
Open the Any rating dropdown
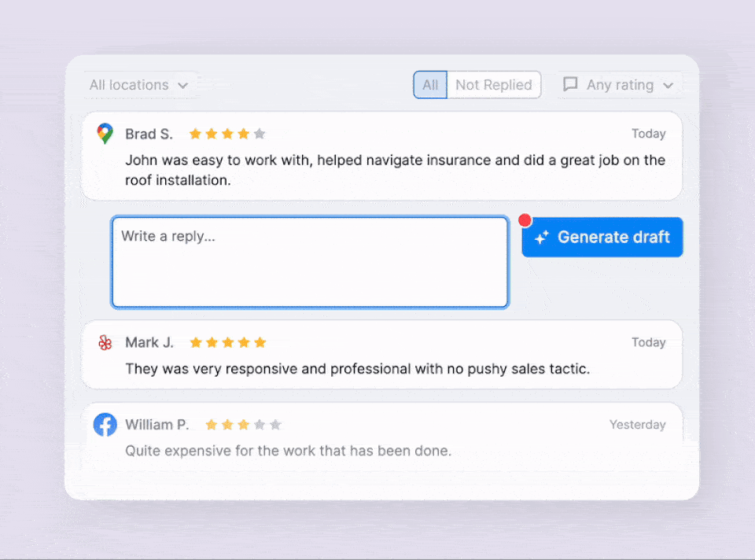pyautogui.click(x=621, y=85)
